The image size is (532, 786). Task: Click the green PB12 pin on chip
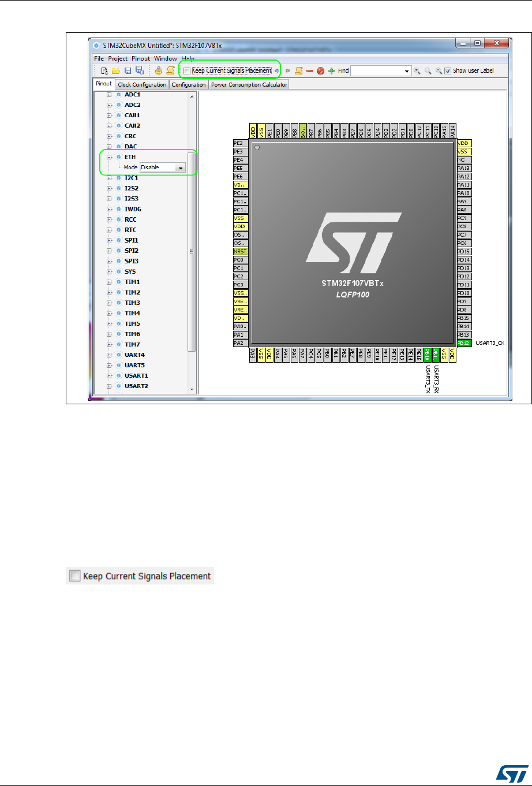coord(463,343)
